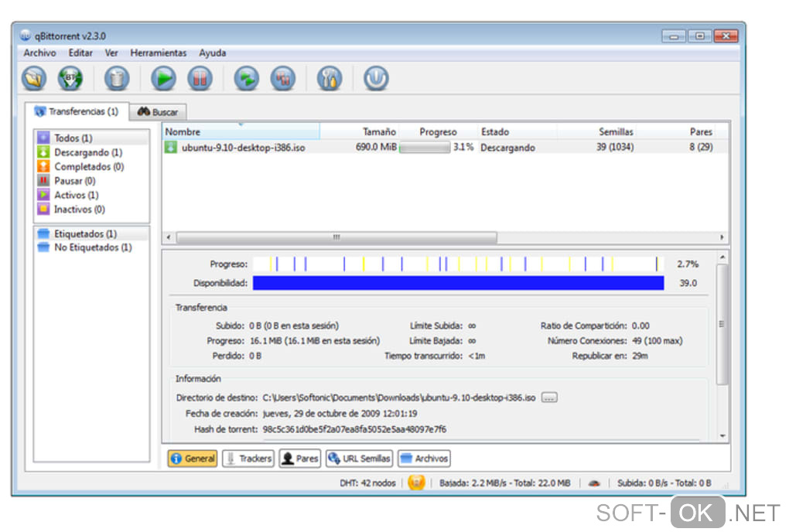Screen dimensions: 789x532
Task: Click the Pares cell 8 (29)
Action: pyautogui.click(x=701, y=148)
